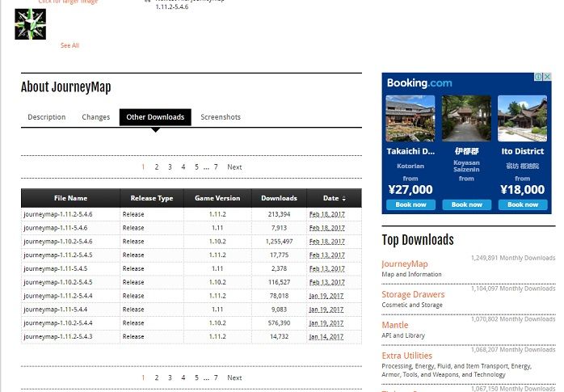Open file journeymap-1.11-5.4.6
This screenshot has height=392, width=564.
point(56,228)
